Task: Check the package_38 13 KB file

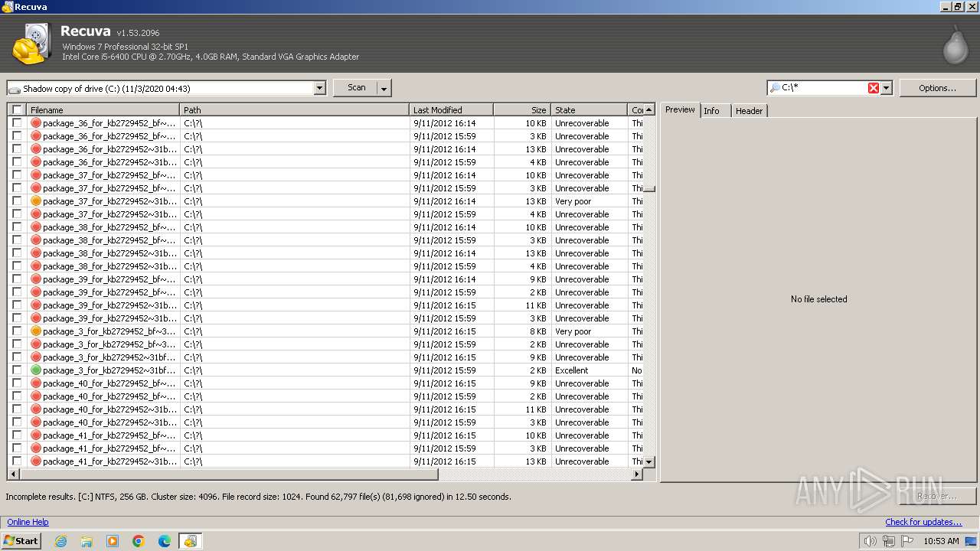Action: [x=17, y=253]
